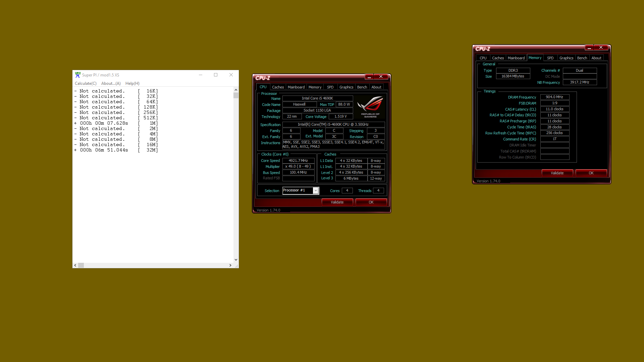
Task: Click the Instructions list field
Action: [333, 144]
